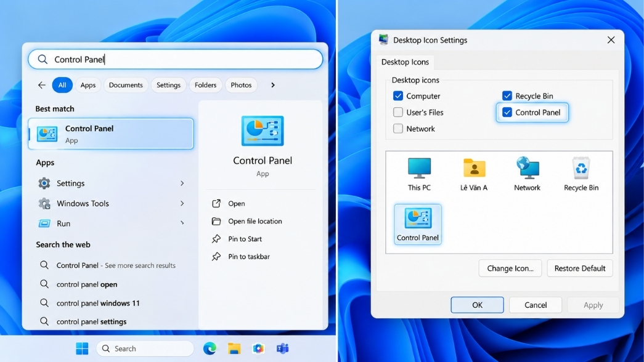Image resolution: width=644 pixels, height=362 pixels.
Task: Click the Restore Default button
Action: click(x=580, y=268)
